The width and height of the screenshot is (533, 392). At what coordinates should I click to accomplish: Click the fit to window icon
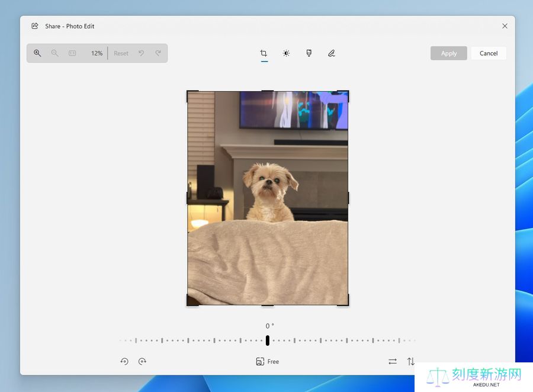[x=72, y=53]
